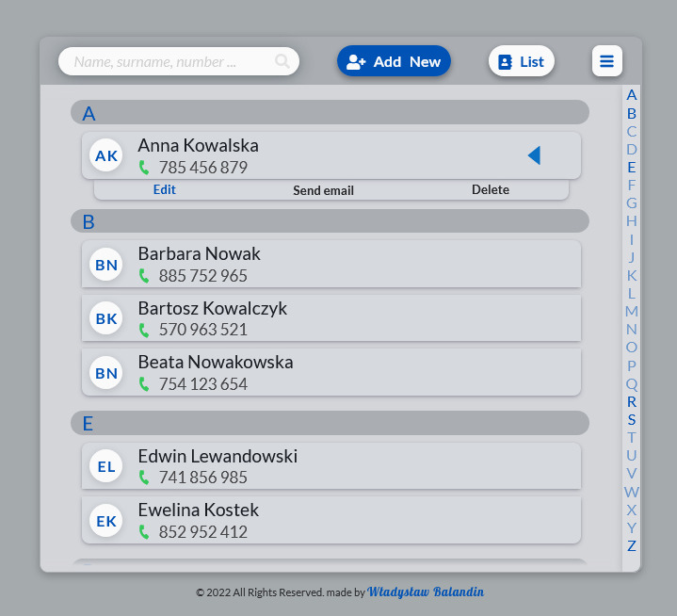This screenshot has height=616, width=677.
Task: Select the Barbara Nowak contact name
Action: click(199, 253)
